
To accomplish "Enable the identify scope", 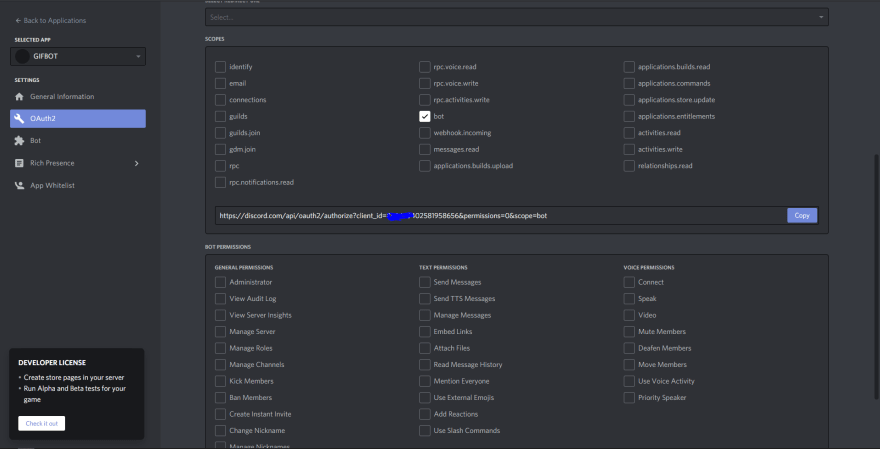I will 220,67.
